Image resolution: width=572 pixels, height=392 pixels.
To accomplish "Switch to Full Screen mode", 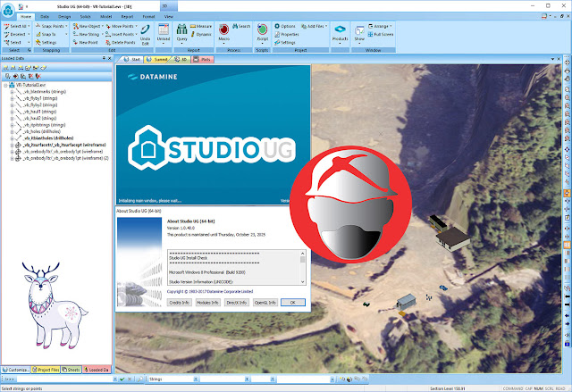I will click(381, 34).
